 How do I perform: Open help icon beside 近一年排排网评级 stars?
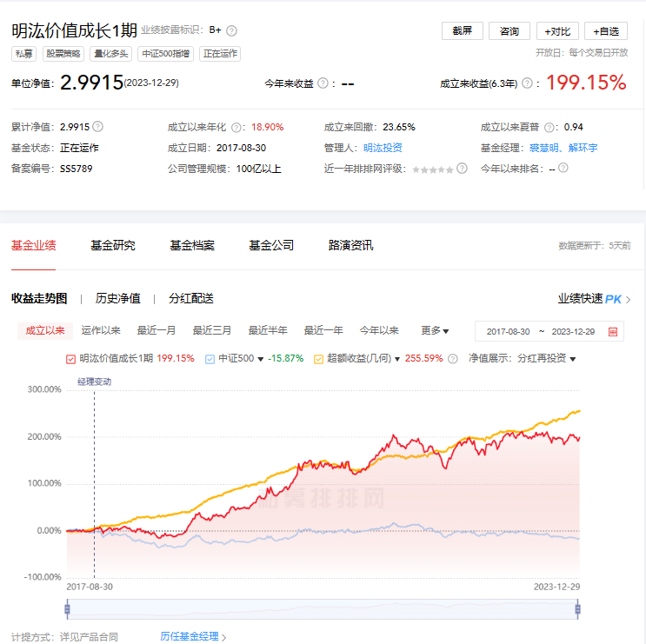click(463, 169)
